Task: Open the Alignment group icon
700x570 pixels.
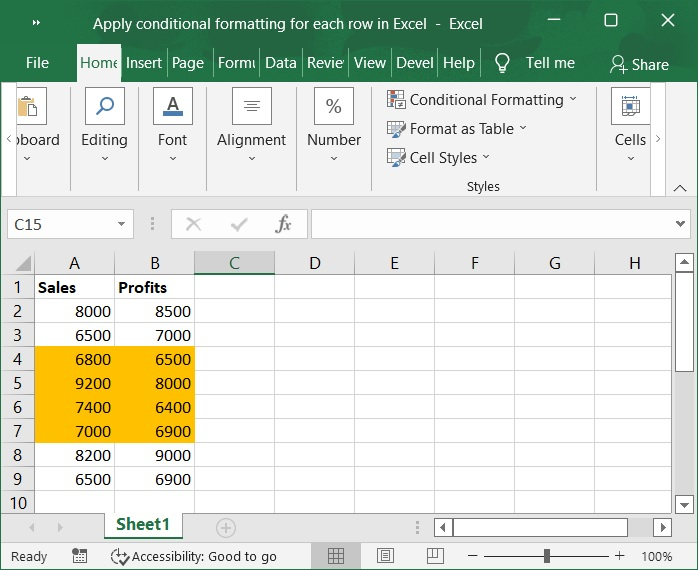Action: pyautogui.click(x=251, y=107)
